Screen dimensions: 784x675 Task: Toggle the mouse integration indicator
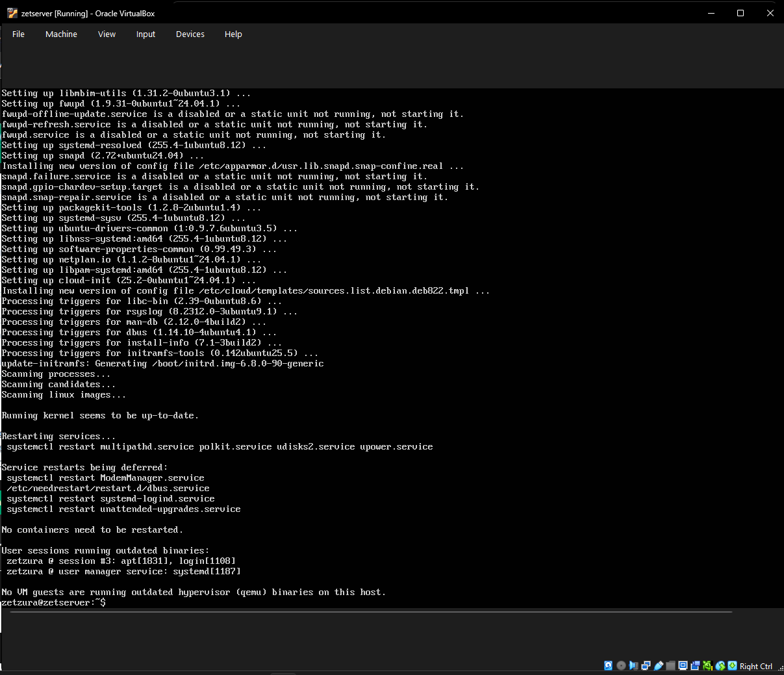(x=720, y=665)
